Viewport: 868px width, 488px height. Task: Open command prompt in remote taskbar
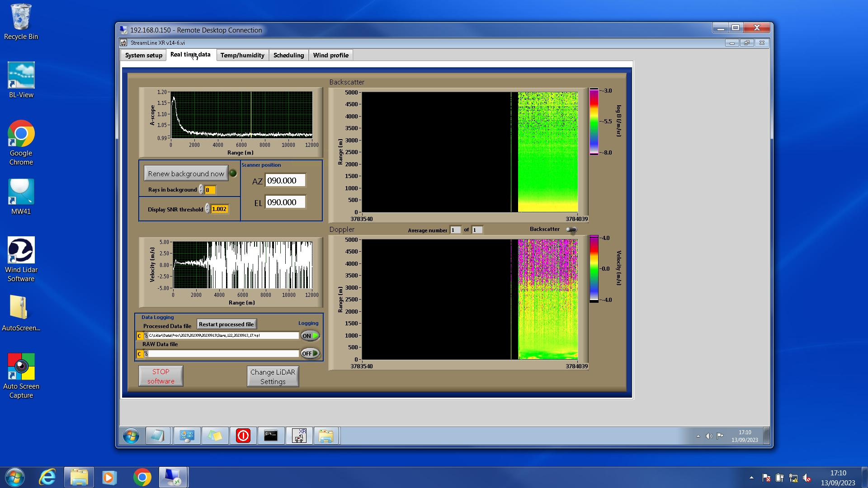271,436
